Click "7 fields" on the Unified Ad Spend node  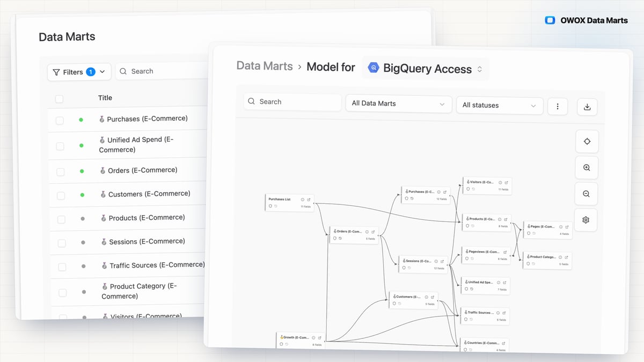[x=502, y=289]
